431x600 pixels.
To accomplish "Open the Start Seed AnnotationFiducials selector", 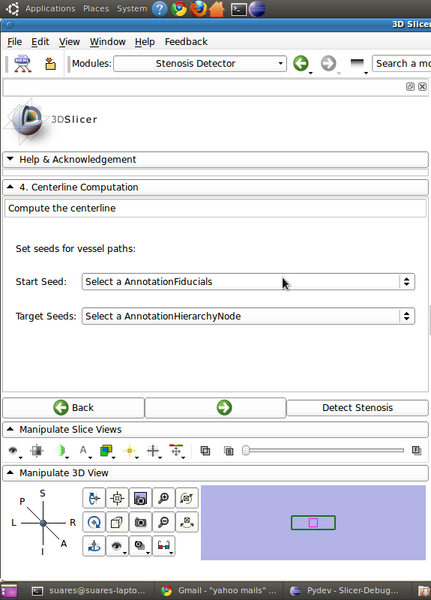I will point(248,282).
